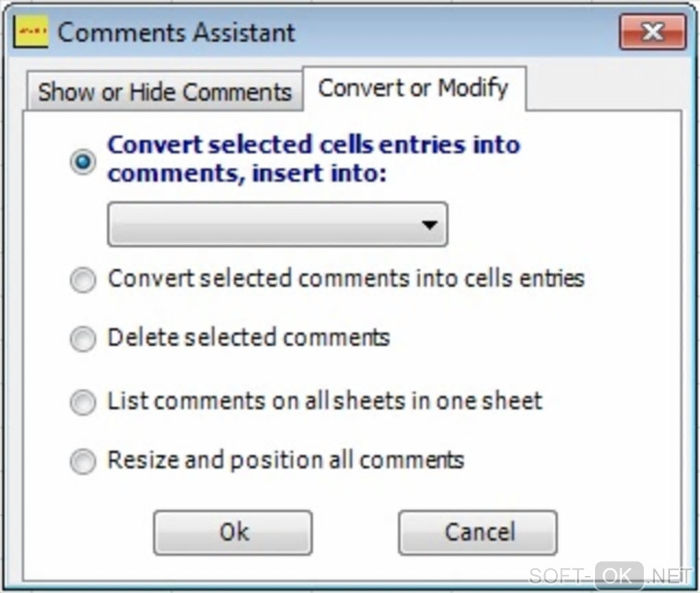Click the "Delete selected comments" label text
The image size is (700, 593).
click(248, 337)
